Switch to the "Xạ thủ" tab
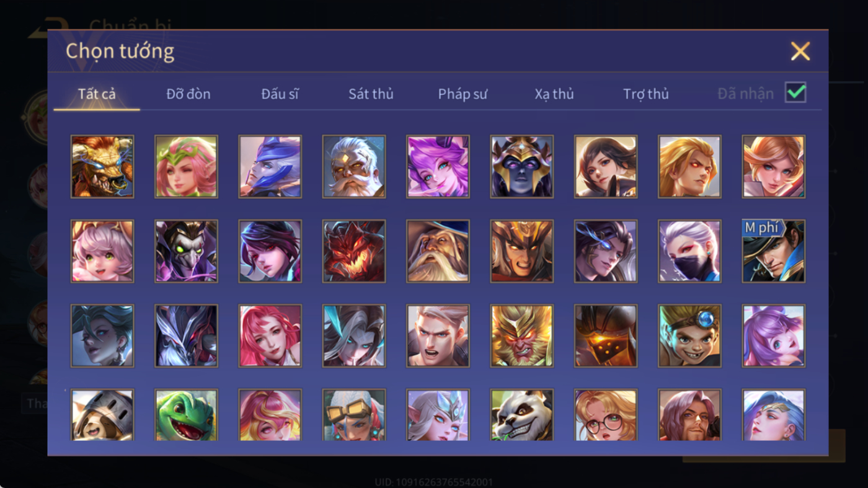Image resolution: width=868 pixels, height=488 pixels. coord(554,94)
